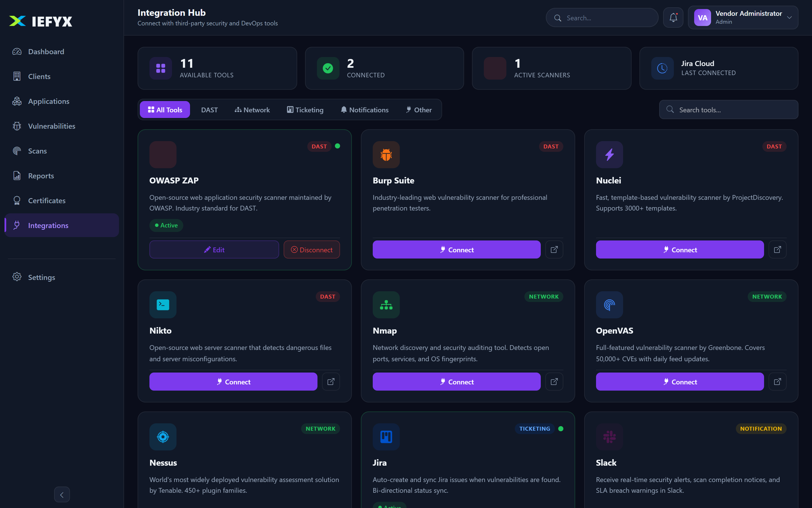Go to Clients in the sidebar
The width and height of the screenshot is (812, 508).
click(x=62, y=76)
